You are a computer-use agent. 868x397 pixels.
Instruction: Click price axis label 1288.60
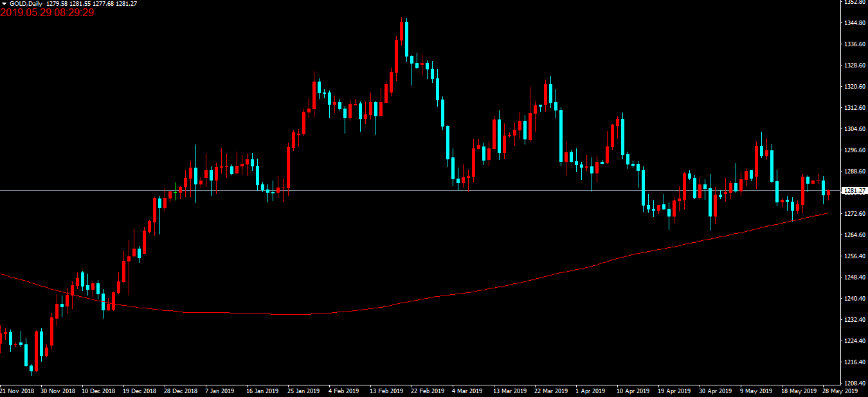tap(855, 172)
